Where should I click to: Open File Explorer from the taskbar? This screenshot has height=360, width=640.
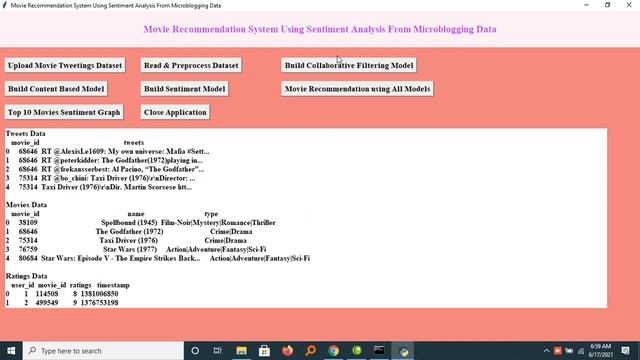tap(241, 351)
